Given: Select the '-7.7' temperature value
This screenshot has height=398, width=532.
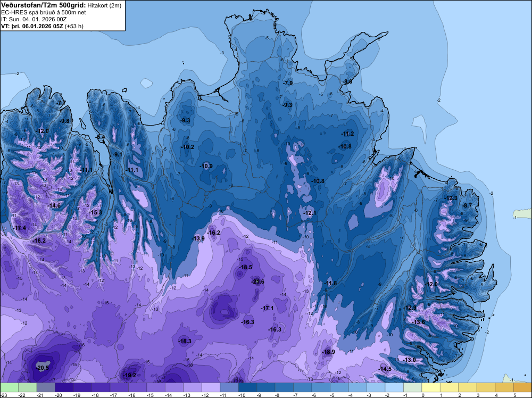Looking at the screenshot, I should pos(61,103).
